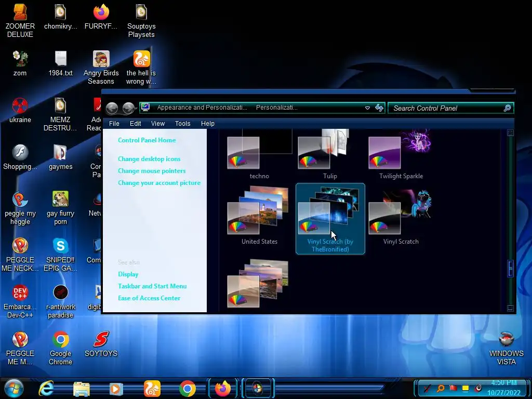Click the theme list scrollbar down arrow
The height and width of the screenshot is (399, 532).
(x=510, y=308)
